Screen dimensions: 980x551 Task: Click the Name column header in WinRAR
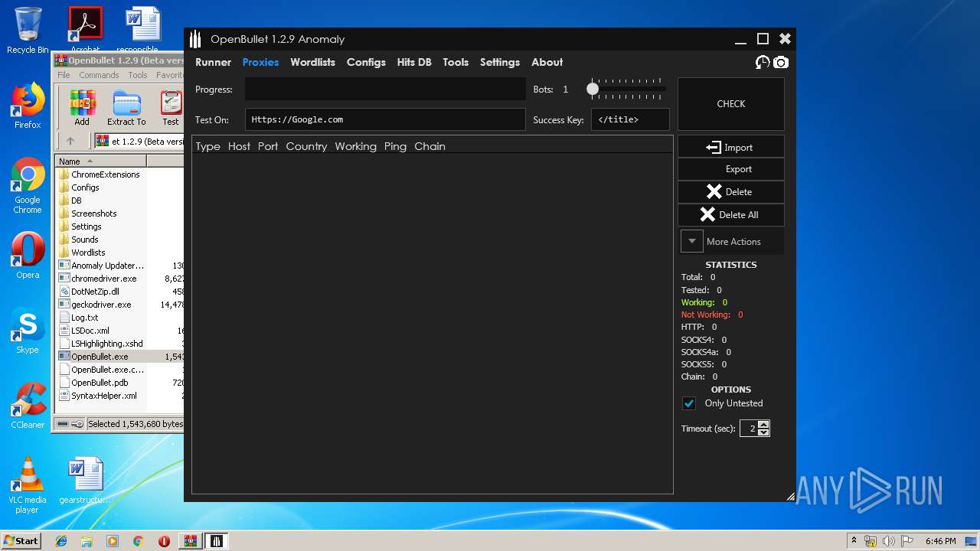100,161
